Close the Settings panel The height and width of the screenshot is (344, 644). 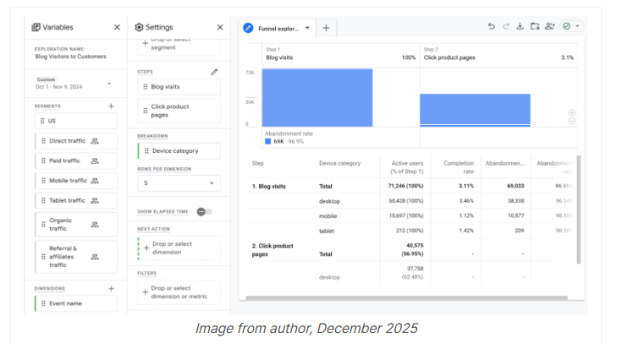pyautogui.click(x=220, y=27)
